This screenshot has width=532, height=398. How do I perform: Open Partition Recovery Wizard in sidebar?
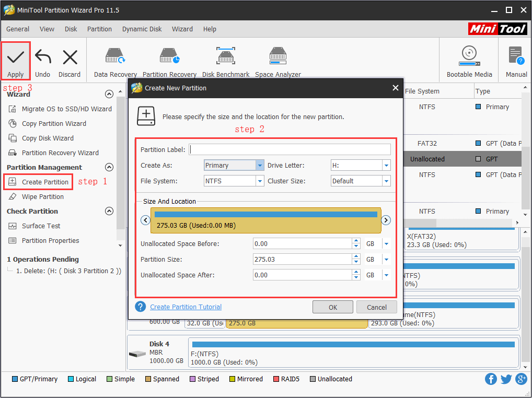[x=53, y=153]
